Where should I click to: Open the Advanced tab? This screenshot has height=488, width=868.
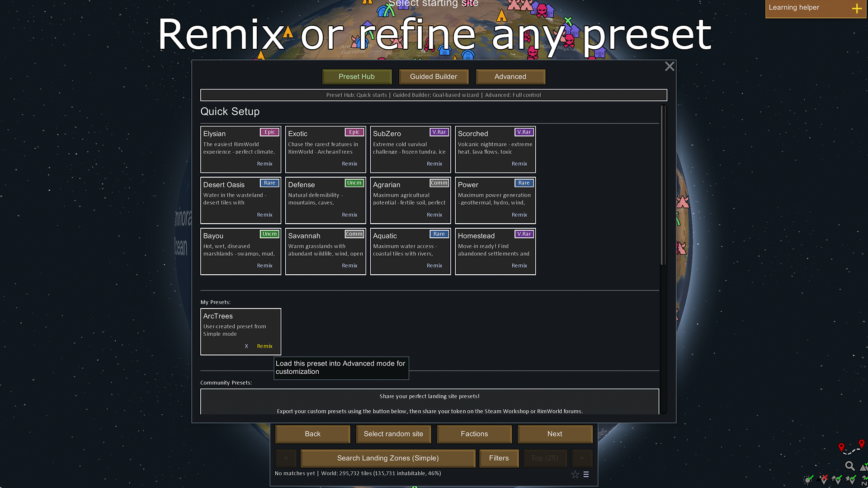[510, 77]
